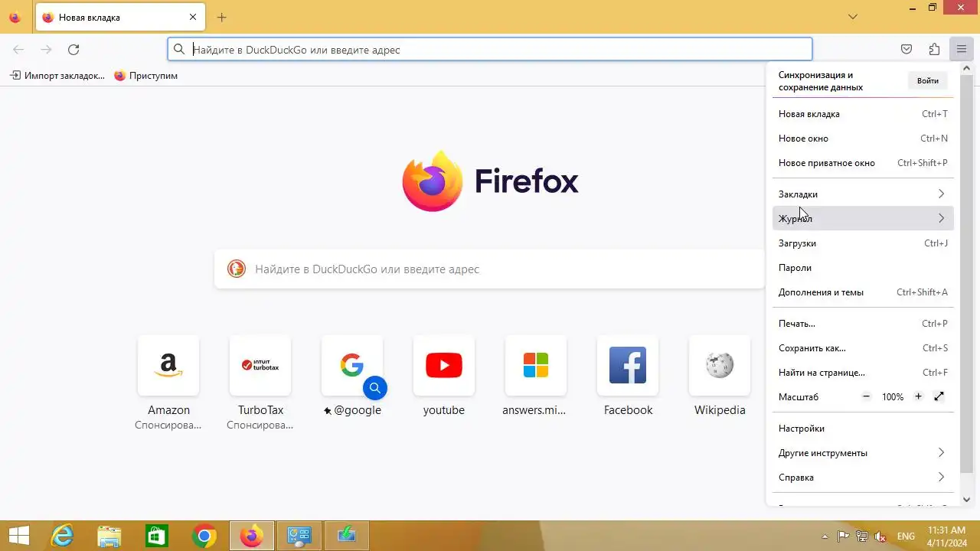980x551 pixels.
Task: Click the DuckDuckGo icon in page search box
Action: coord(237,269)
